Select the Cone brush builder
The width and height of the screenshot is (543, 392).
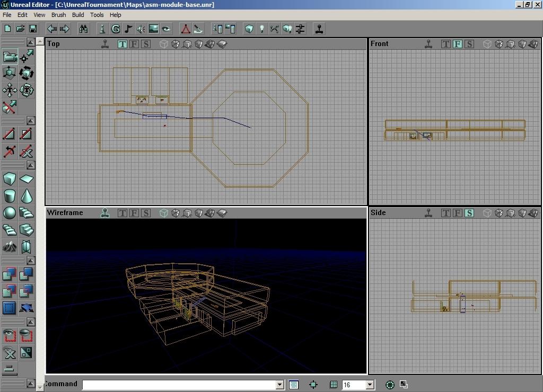(x=27, y=196)
